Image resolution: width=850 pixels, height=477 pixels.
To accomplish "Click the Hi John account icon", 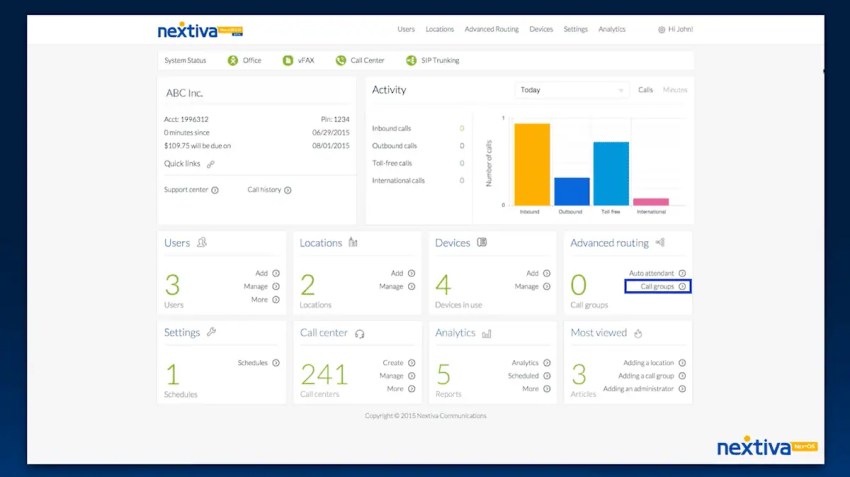I will [x=661, y=30].
